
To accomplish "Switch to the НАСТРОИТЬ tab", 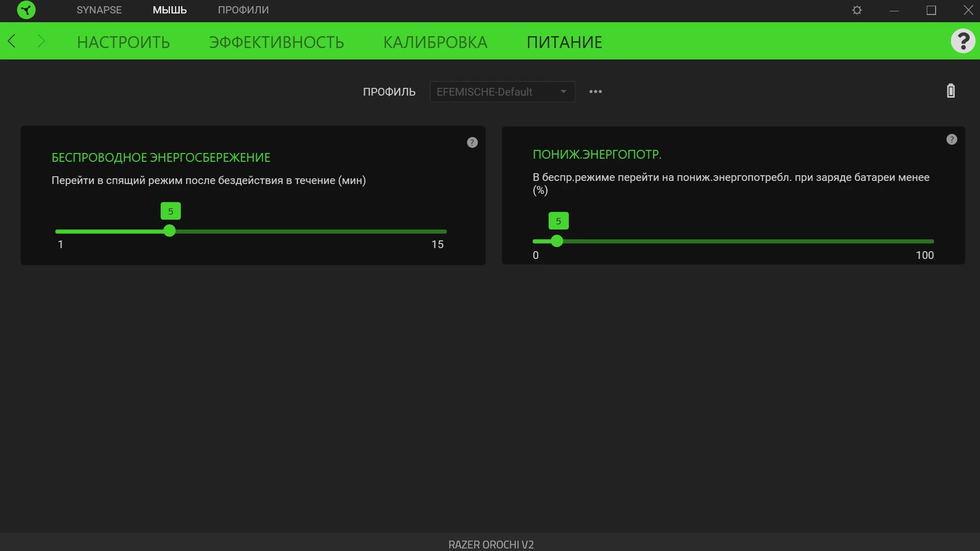I will [x=123, y=42].
